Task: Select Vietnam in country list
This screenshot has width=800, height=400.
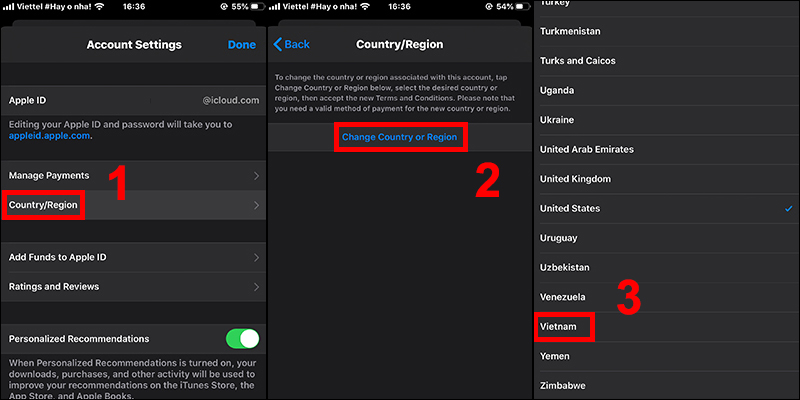Action: (666, 327)
